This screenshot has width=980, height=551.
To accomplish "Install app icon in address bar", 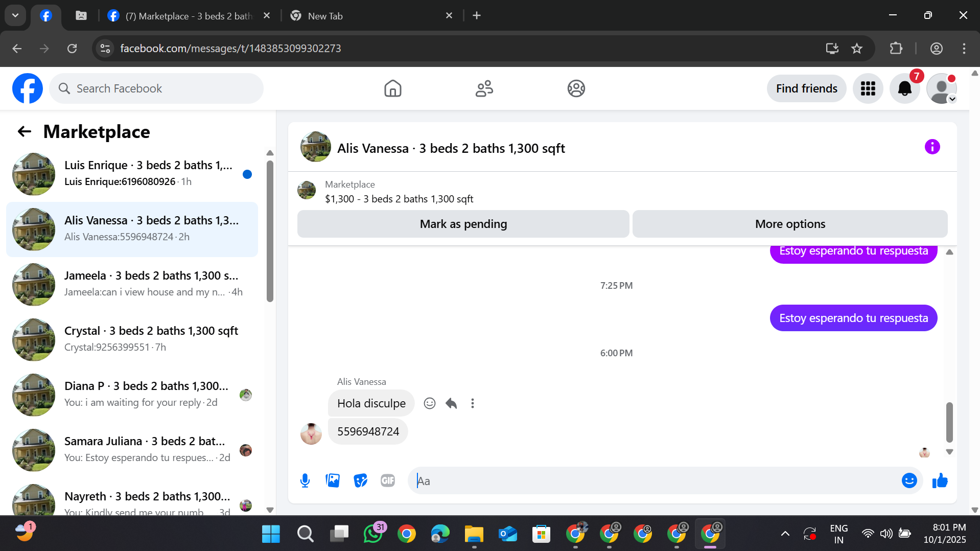I will (x=832, y=49).
